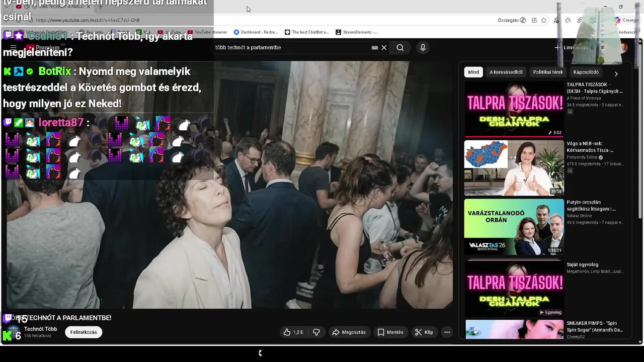The image size is (644, 362).
Task: Open the "The best ChatBot a..." bookmark
Action: pyautogui.click(x=306, y=32)
